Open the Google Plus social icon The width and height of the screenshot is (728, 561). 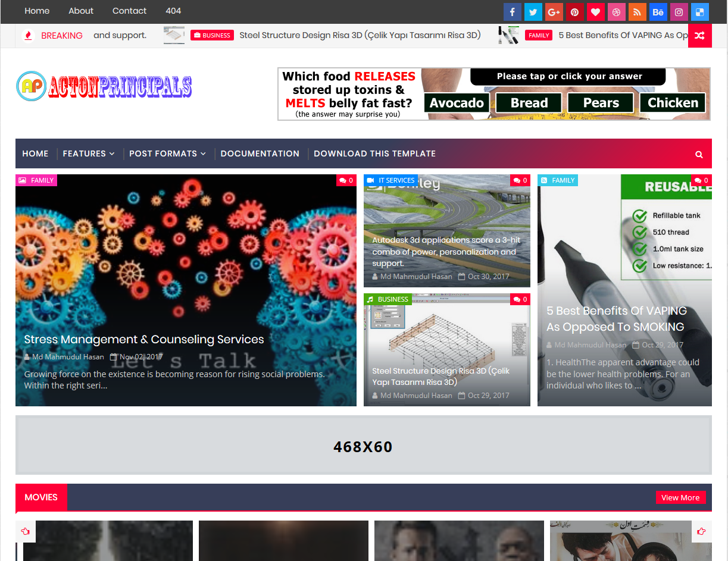(x=554, y=12)
